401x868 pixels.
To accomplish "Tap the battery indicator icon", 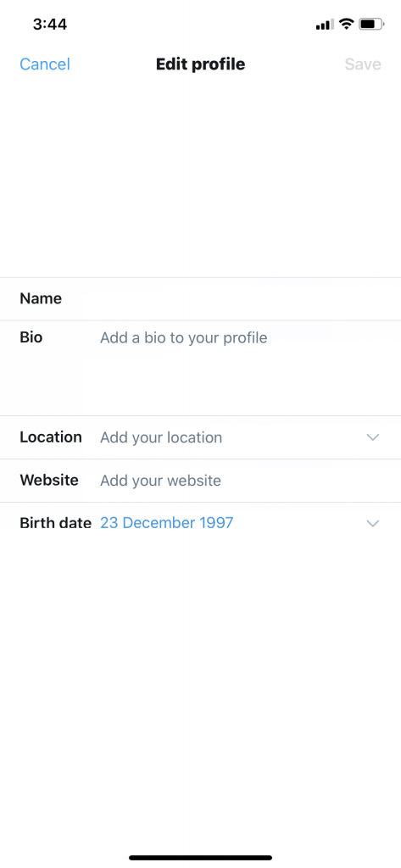I will click(371, 24).
